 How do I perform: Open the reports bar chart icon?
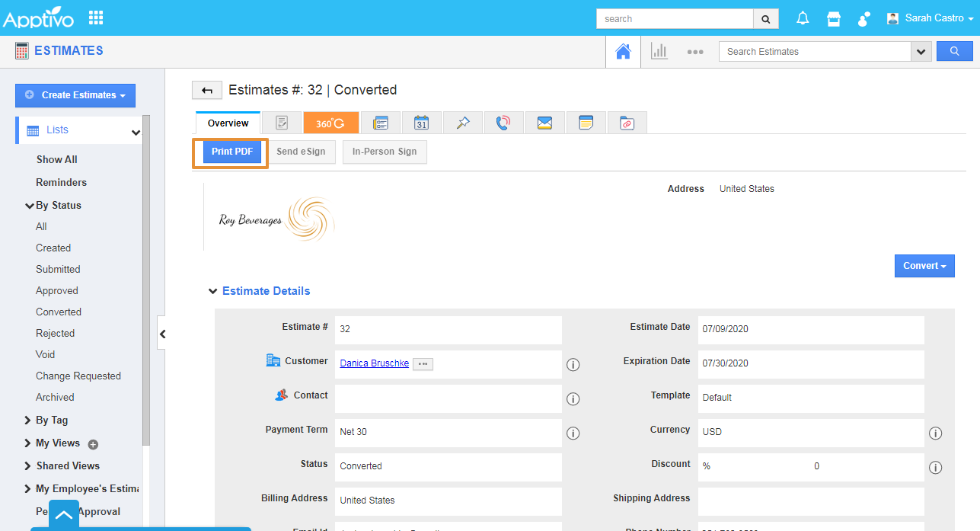(x=659, y=51)
